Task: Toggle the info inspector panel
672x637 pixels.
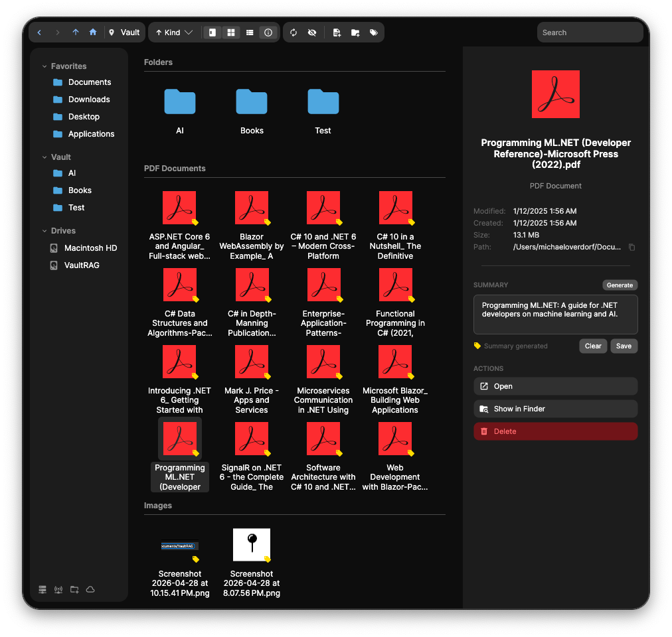Action: [x=268, y=33]
